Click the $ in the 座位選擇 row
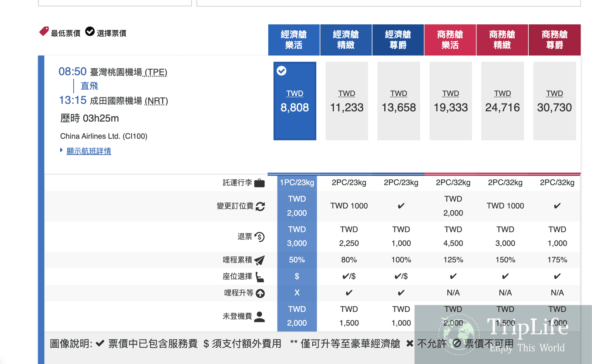 coord(297,276)
